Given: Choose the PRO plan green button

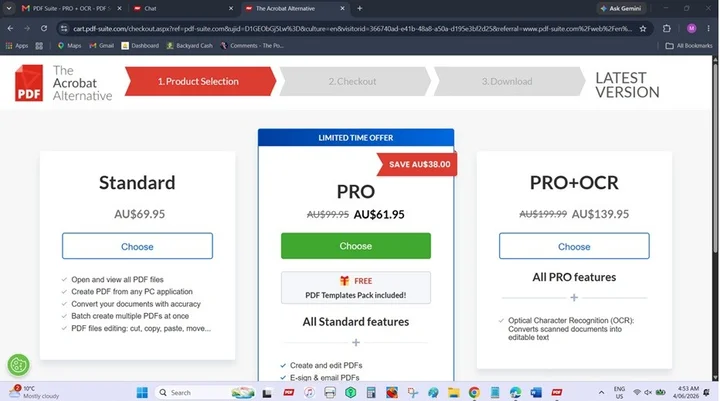Looking at the screenshot, I should [x=356, y=246].
